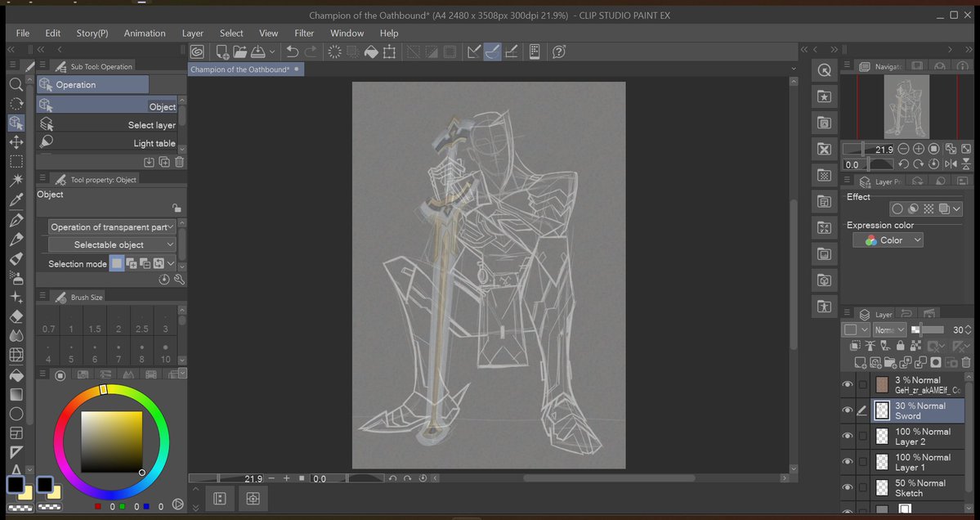
Task: Toggle visibility of Layer 2
Action: click(848, 437)
